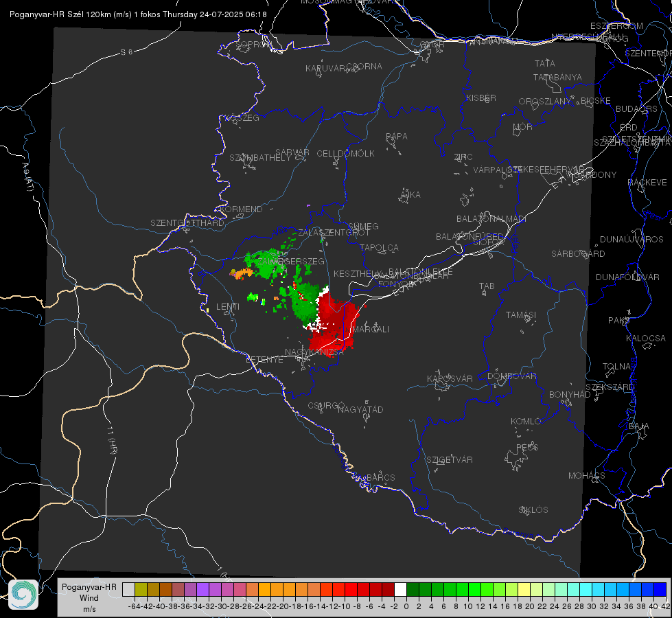The height and width of the screenshot is (618, 672).
Task: Click the LENTI city label
Action: coord(228,307)
